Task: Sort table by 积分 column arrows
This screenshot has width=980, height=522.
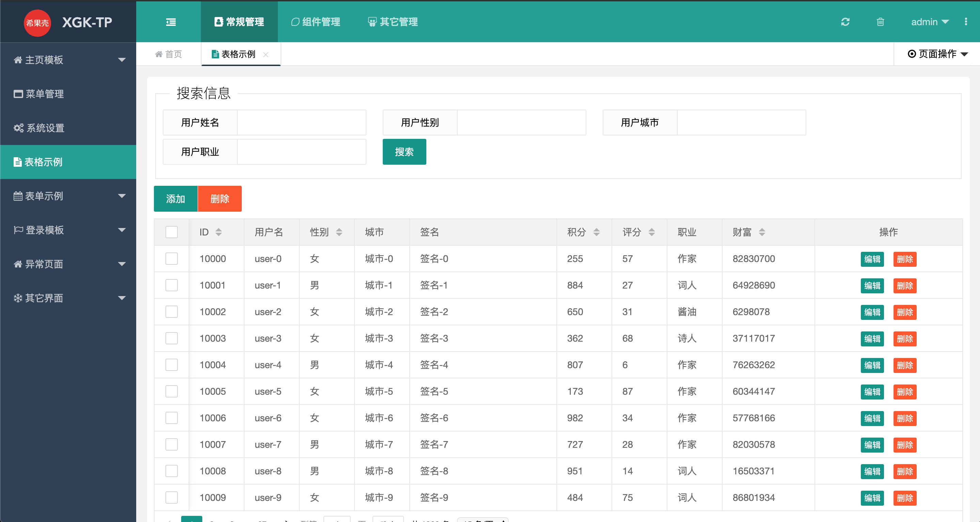Action: [x=596, y=232]
